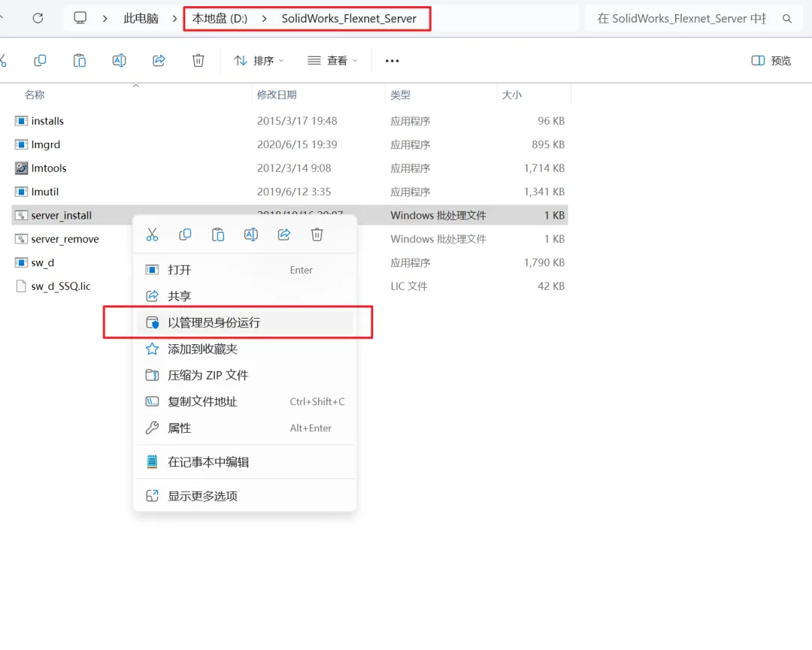Select 在记事本中编辑 in context menu
Image resolution: width=812 pixels, height=650 pixels.
244,462
